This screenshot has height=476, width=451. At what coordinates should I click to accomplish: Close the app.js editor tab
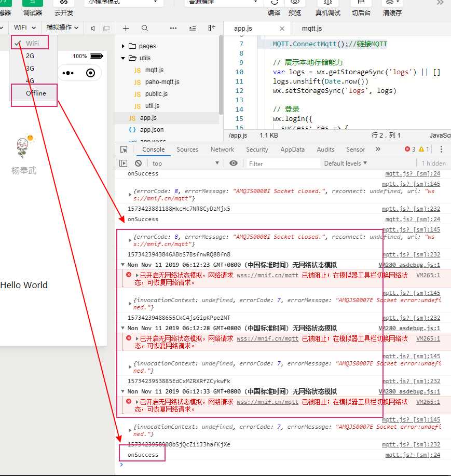pos(282,29)
